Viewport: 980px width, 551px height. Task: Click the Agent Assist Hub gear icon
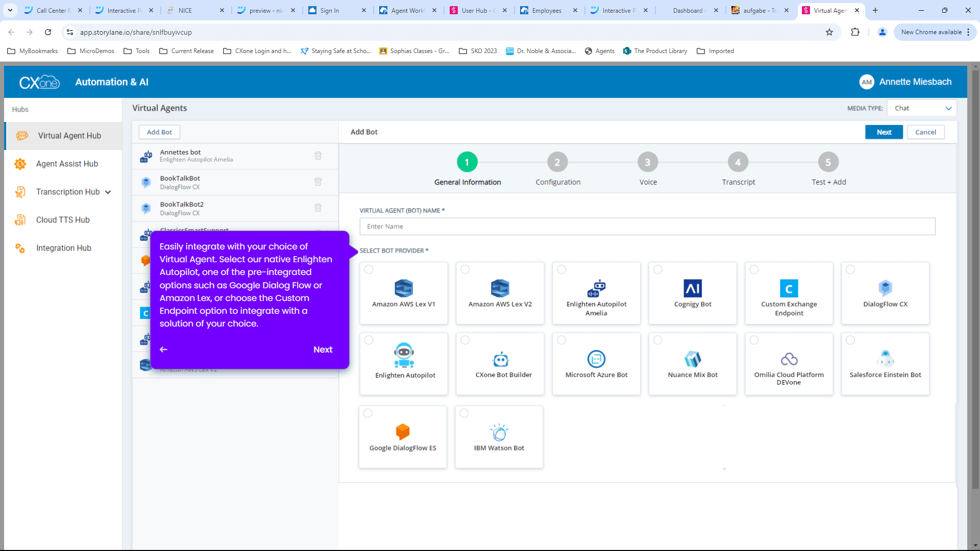pos(20,164)
